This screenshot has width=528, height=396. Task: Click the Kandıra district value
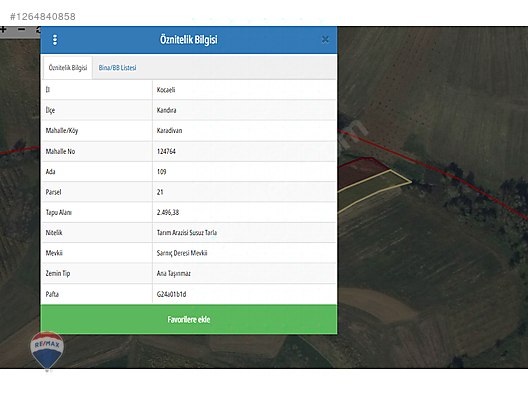(x=166, y=110)
